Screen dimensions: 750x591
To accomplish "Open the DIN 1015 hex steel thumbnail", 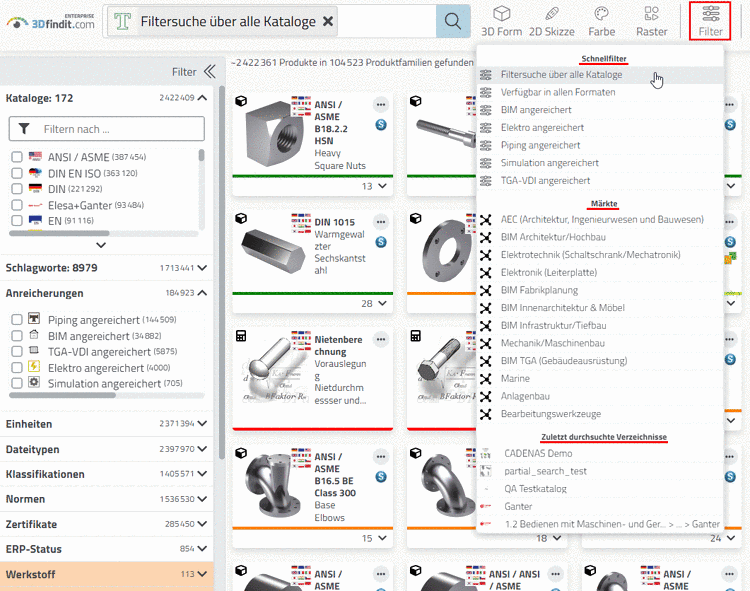I will pos(273,251).
